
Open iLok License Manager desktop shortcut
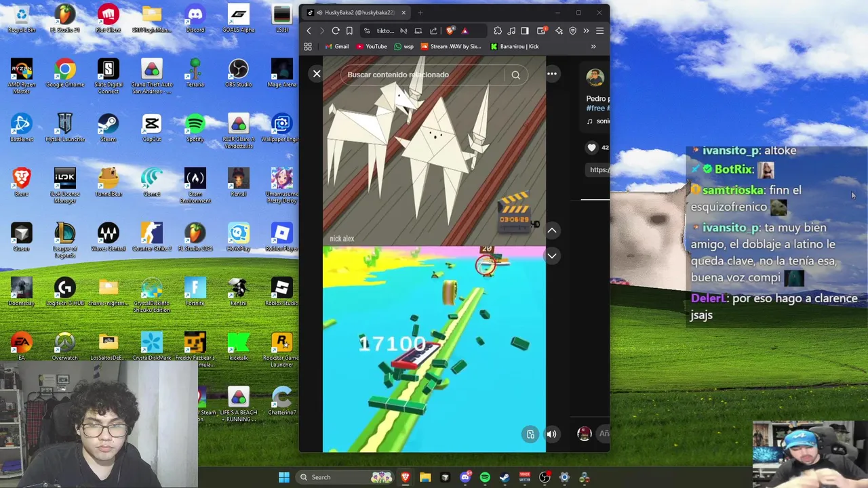[x=65, y=186]
